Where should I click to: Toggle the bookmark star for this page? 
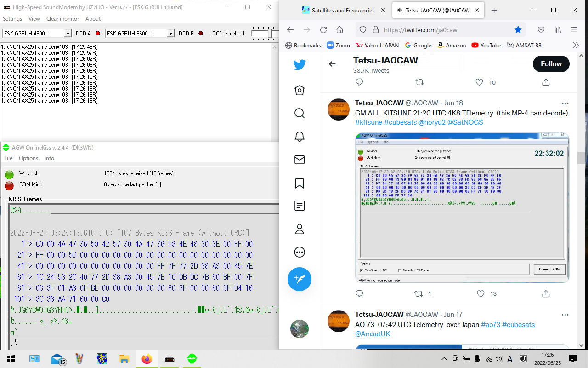coord(518,30)
